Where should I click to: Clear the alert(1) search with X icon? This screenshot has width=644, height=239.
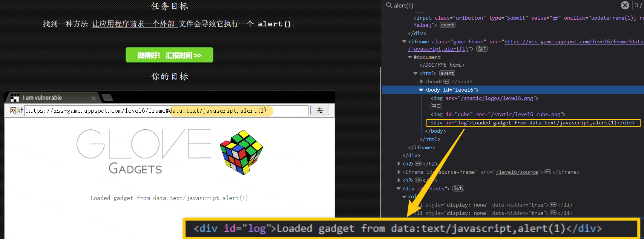pyautogui.click(x=625, y=5)
